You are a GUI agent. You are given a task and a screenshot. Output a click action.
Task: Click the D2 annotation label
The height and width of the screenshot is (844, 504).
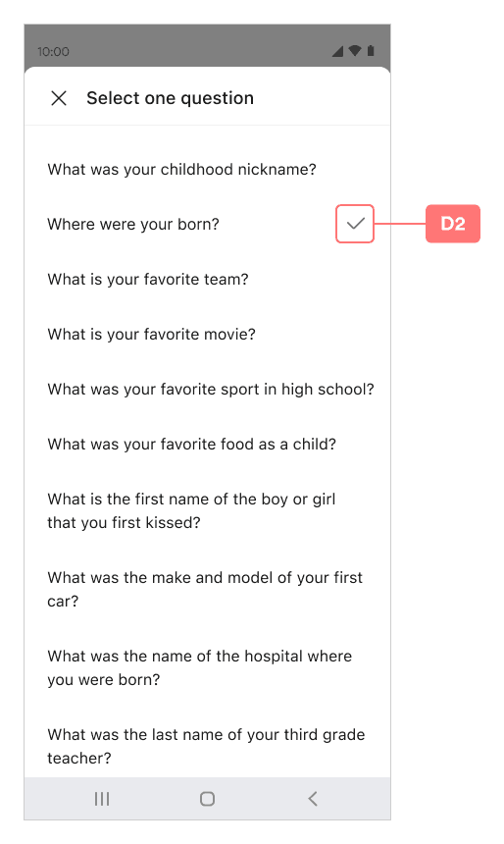453,224
